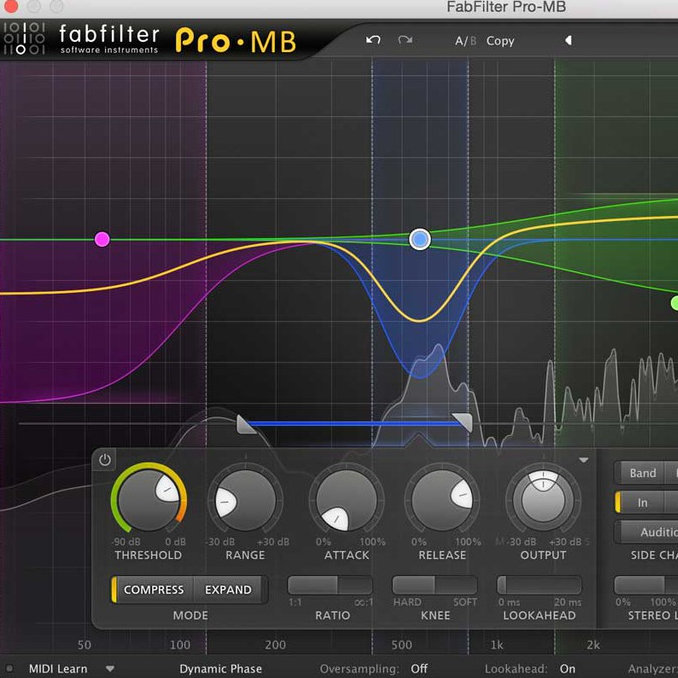
Task: Switch mode to Expand
Action: (228, 590)
